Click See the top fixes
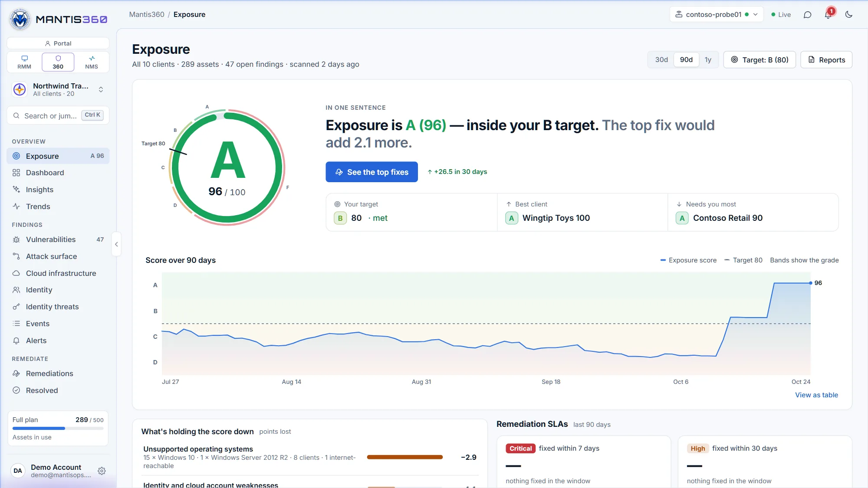868x488 pixels. pyautogui.click(x=372, y=172)
